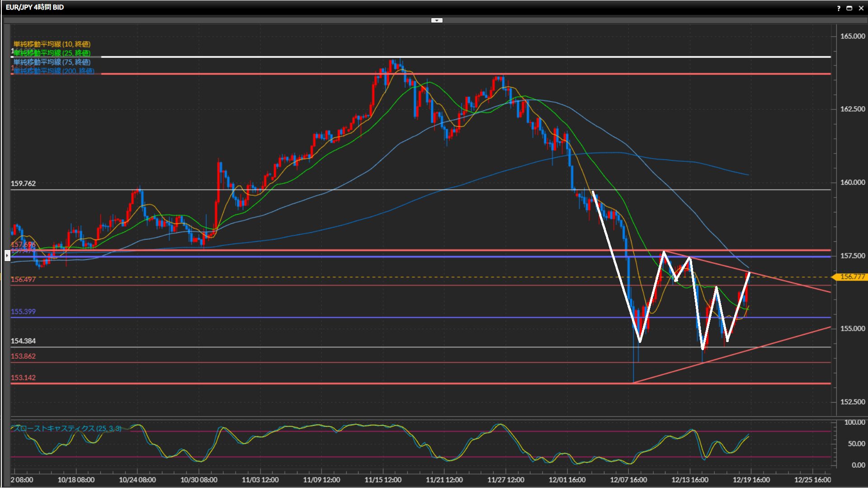Select the 159.762 horizontal line label
Screen dimensions: 868x488
(23, 183)
